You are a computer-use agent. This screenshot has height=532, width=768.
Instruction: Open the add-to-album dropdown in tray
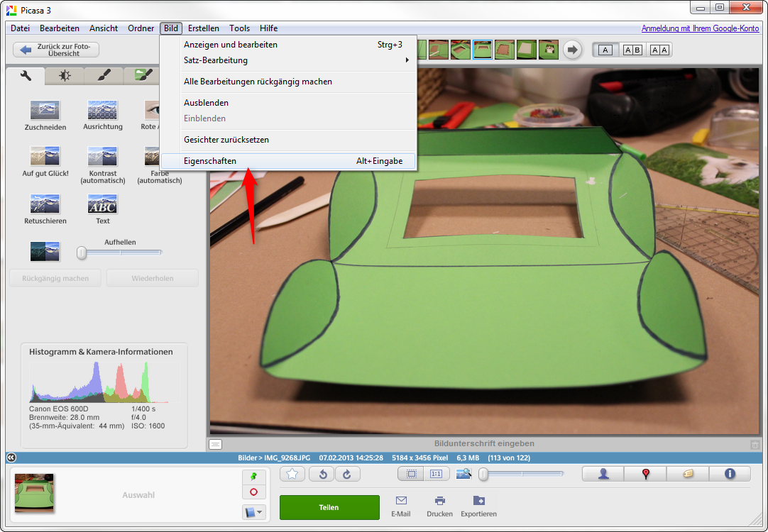[253, 511]
